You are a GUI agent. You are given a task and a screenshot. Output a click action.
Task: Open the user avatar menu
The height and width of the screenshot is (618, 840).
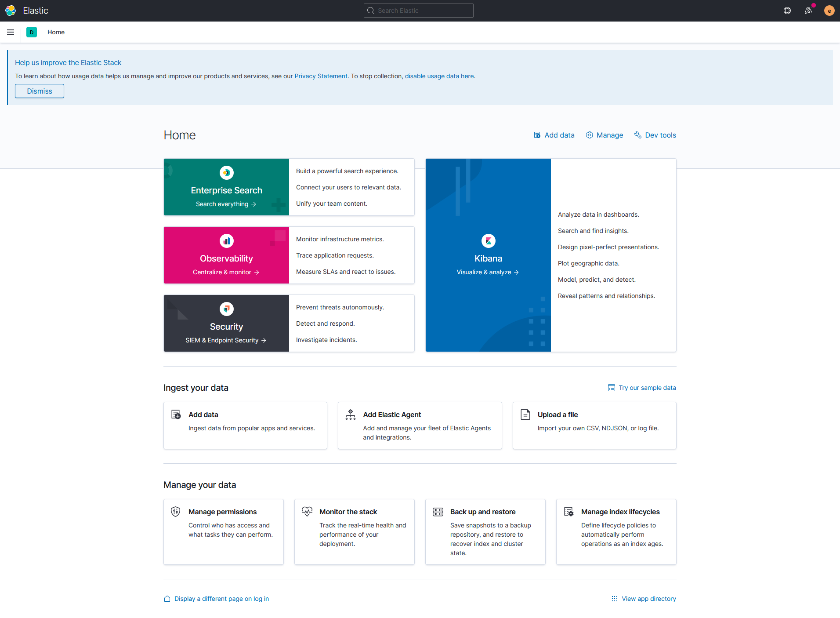(x=829, y=10)
